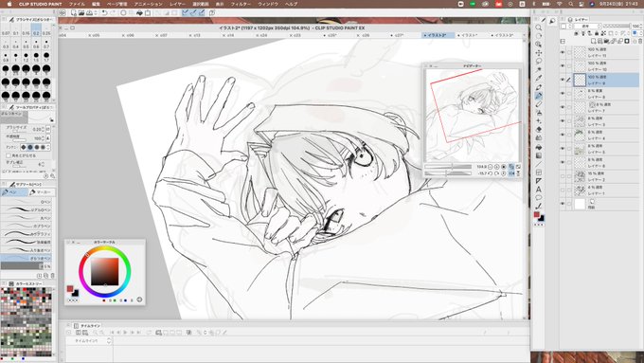This screenshot has height=363, width=644.
Task: Click New raster layer icon in Layer panel
Action: click(x=594, y=41)
